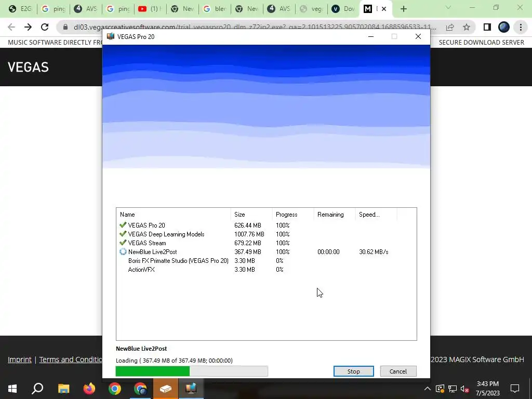Click the Speed column header
Screen dimensions: 532x399
(376, 215)
